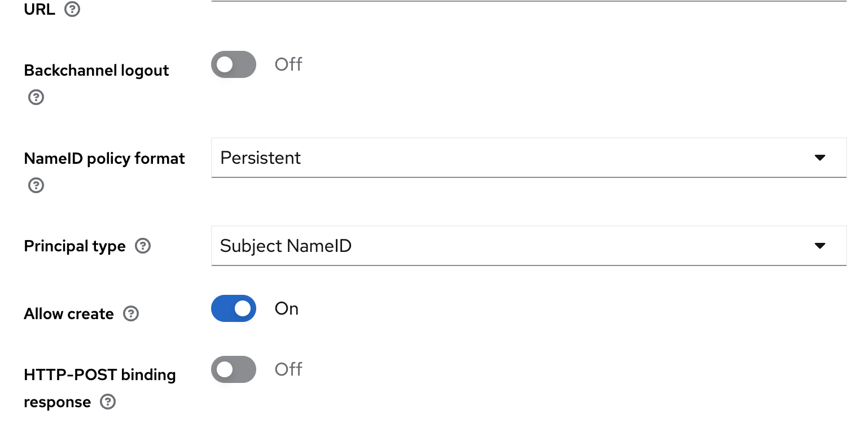Image resolution: width=868 pixels, height=427 pixels.
Task: View help for NameID policy format
Action: pyautogui.click(x=36, y=185)
